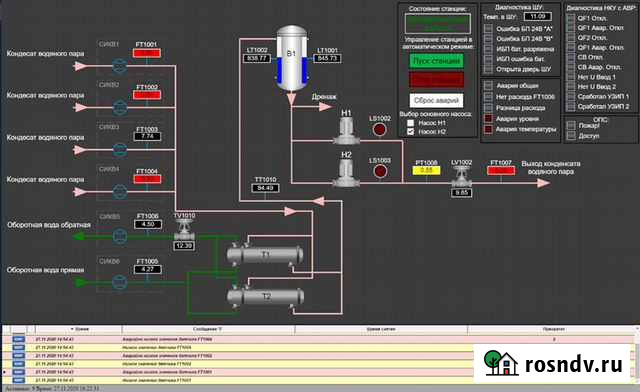Click the yellow PT1008 pressure value field
Screen dimensions: 640x392
click(x=426, y=170)
